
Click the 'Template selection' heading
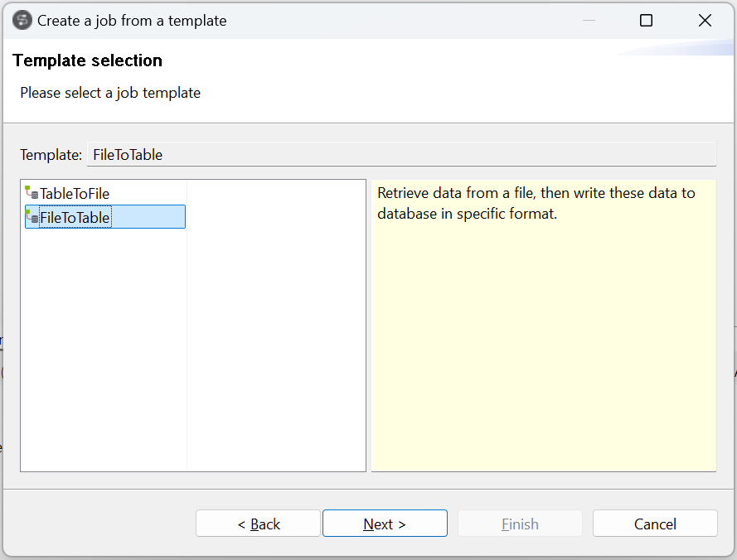pos(88,60)
